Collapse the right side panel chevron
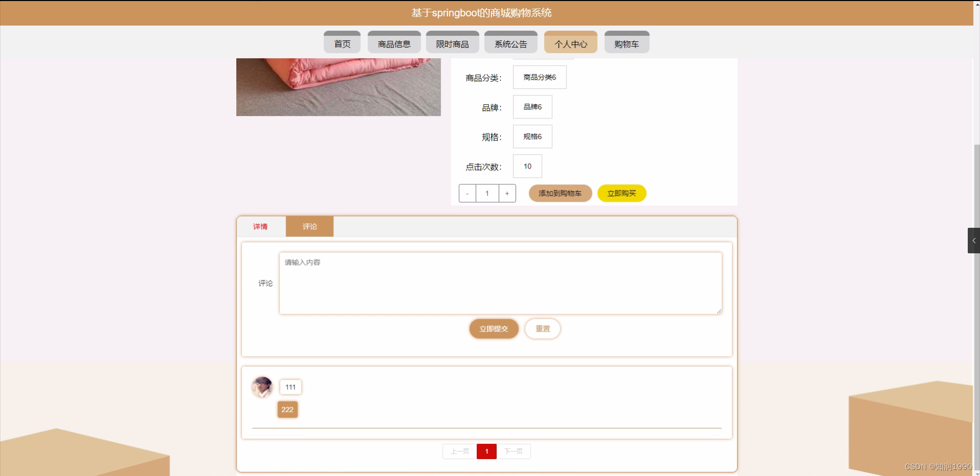 tap(973, 240)
